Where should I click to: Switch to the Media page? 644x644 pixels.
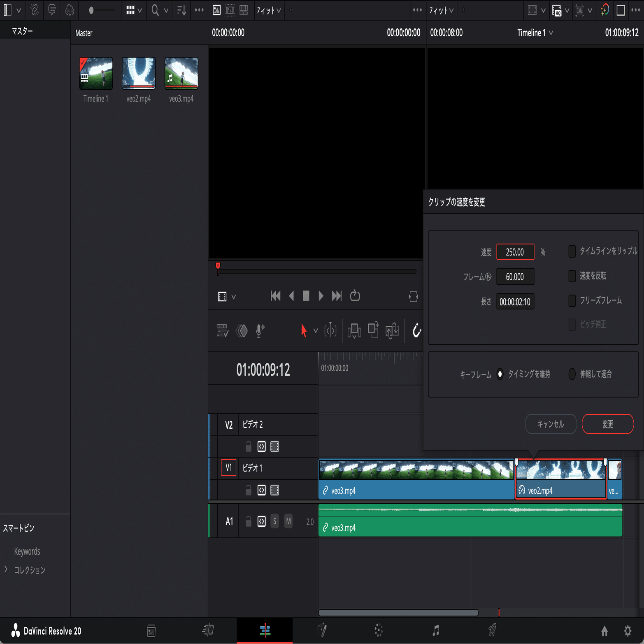point(151,630)
